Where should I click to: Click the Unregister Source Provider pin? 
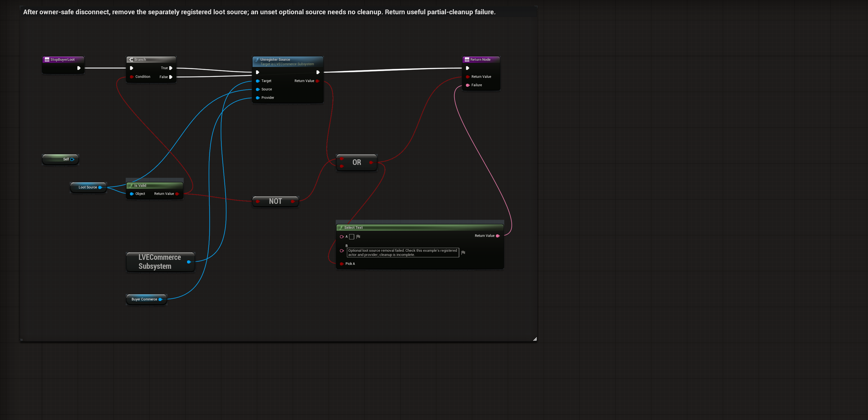tap(258, 98)
